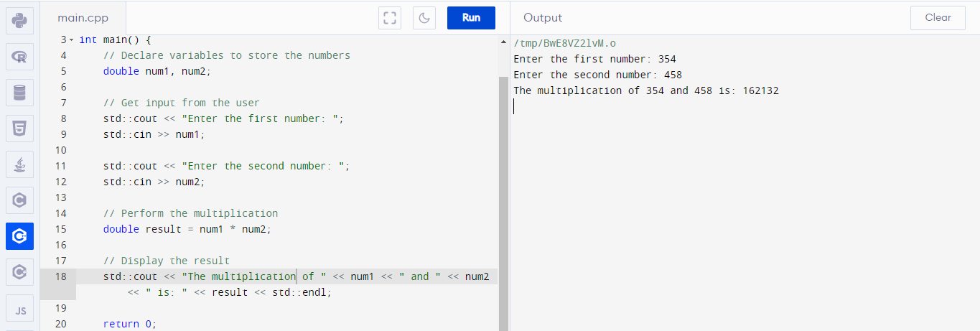Click line number 15 in gutter
Image resolution: width=980 pixels, height=331 pixels.
(x=60, y=229)
